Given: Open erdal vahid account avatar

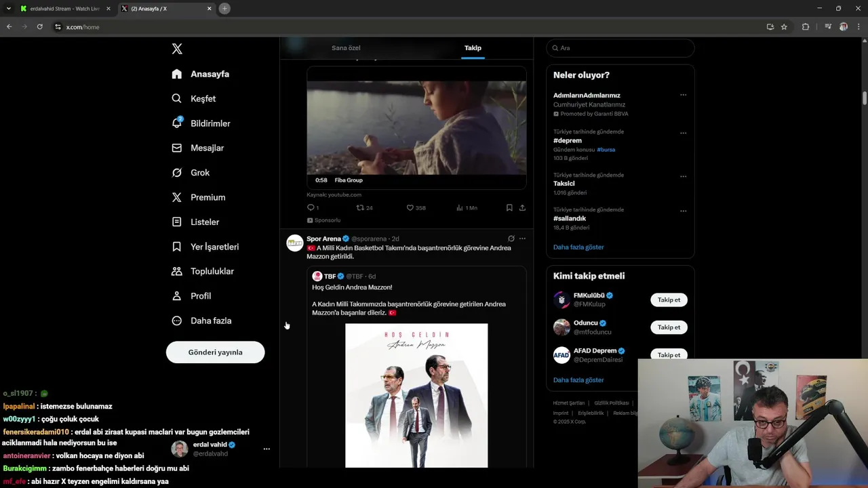Looking at the screenshot, I should pyautogui.click(x=180, y=449).
